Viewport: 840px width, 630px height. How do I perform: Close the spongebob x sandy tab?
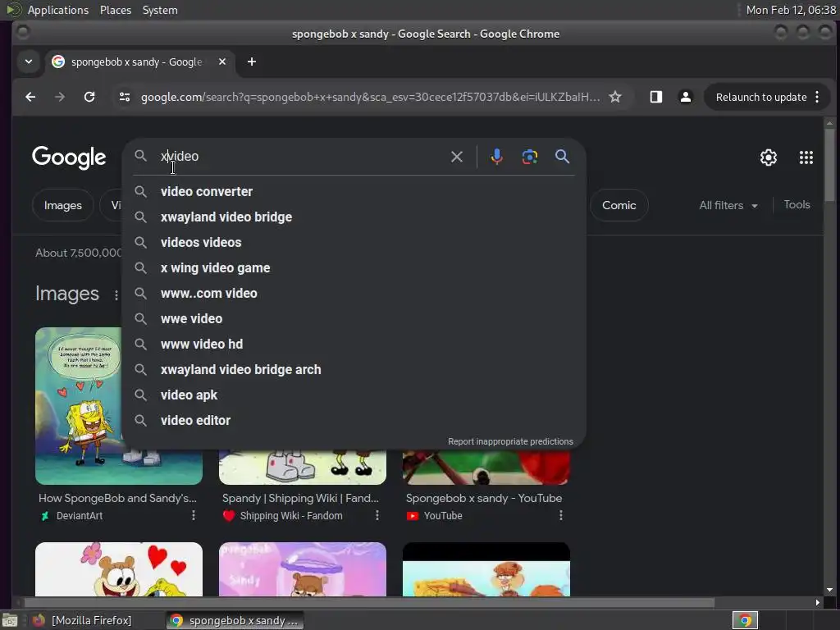(221, 62)
